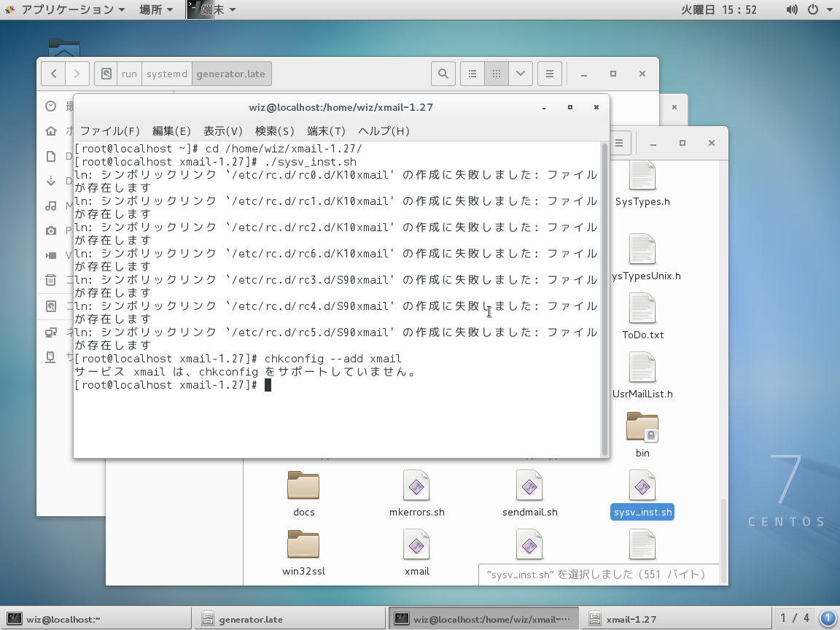Open Computer via the sidebar disk icon
The width and height of the screenshot is (840, 630).
pos(51,306)
